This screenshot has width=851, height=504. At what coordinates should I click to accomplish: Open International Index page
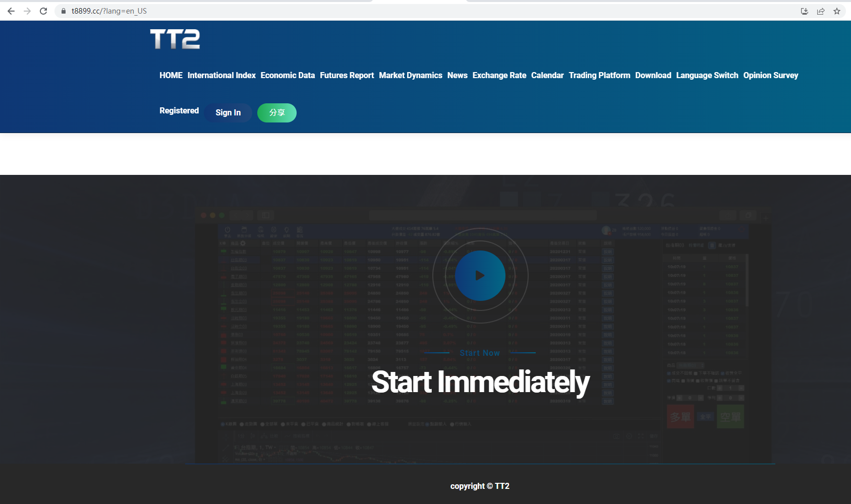221,75
